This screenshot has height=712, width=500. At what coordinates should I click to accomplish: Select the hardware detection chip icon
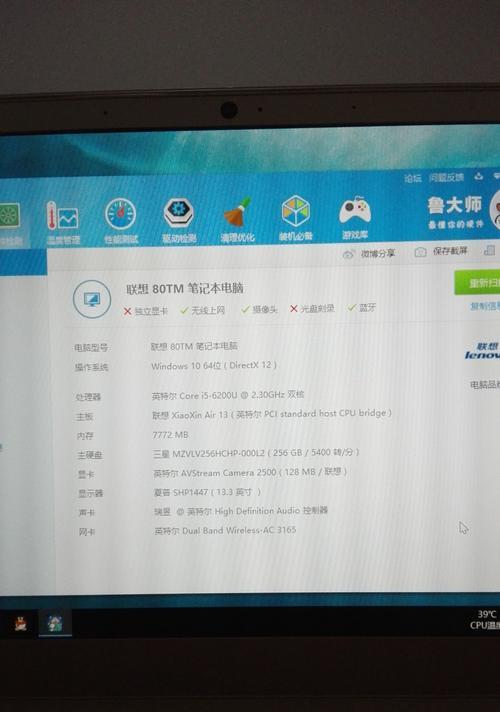pos(10,215)
